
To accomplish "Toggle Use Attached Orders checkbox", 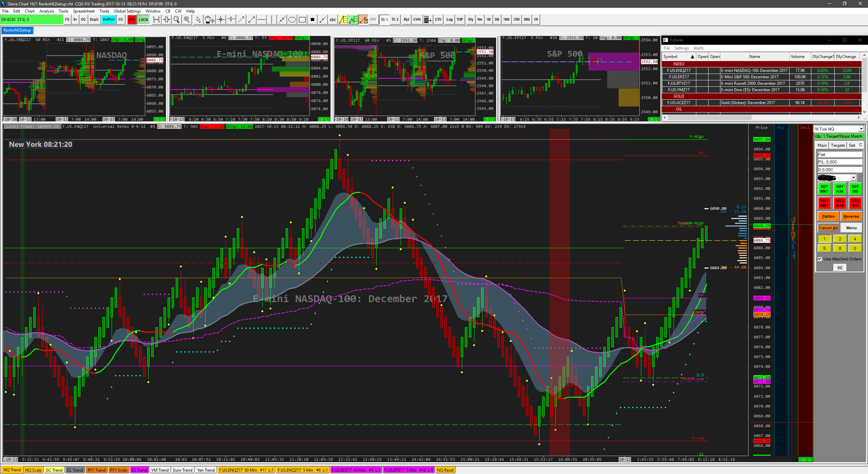I will click(820, 259).
